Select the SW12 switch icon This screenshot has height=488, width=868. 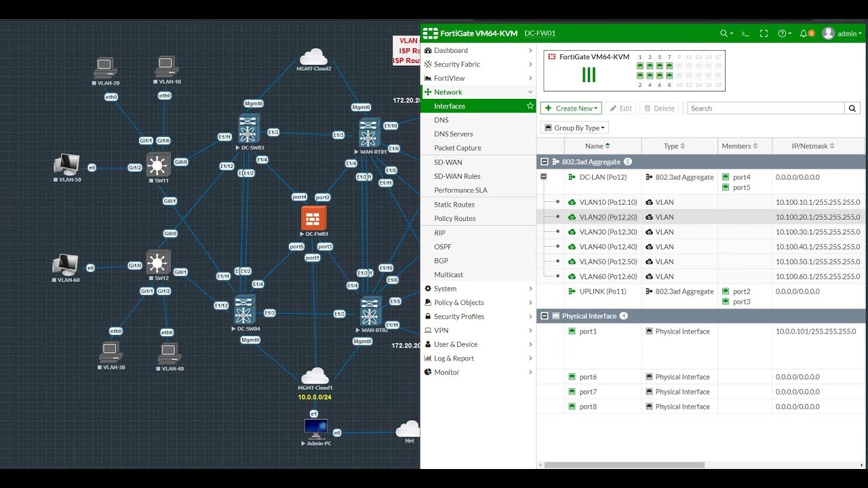point(159,262)
